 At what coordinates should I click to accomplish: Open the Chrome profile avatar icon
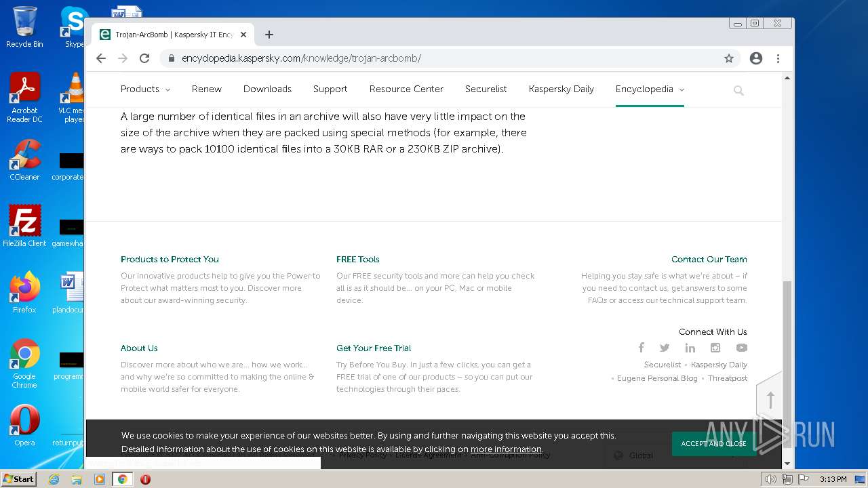pos(756,58)
